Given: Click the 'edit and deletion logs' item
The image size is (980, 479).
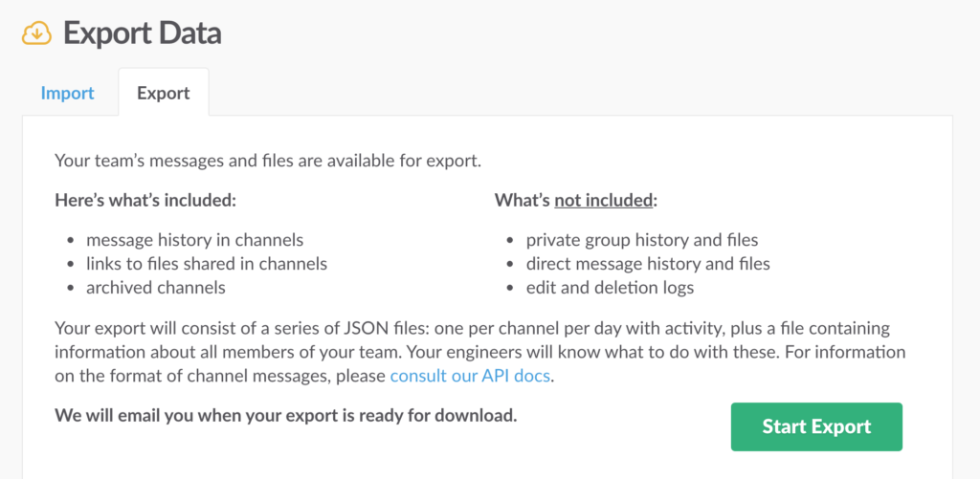Looking at the screenshot, I should tap(610, 287).
